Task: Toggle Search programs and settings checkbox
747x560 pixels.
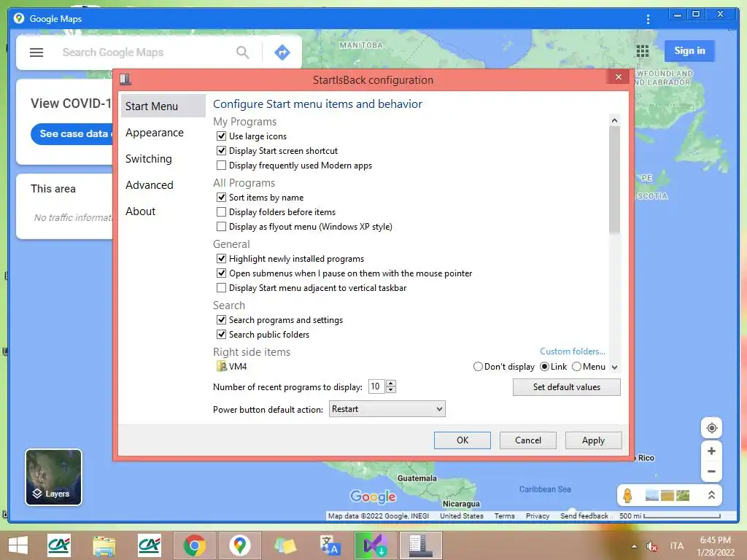Action: pyautogui.click(x=221, y=320)
